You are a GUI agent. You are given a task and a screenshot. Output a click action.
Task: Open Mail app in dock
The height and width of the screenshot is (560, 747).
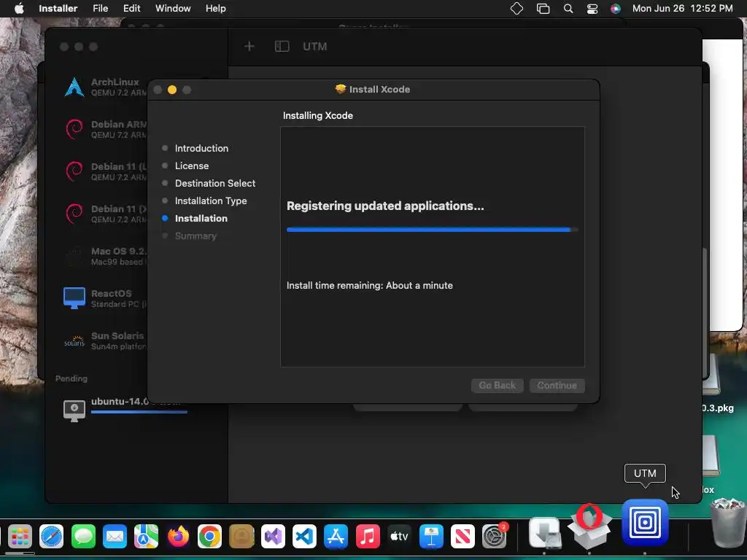[115, 537]
